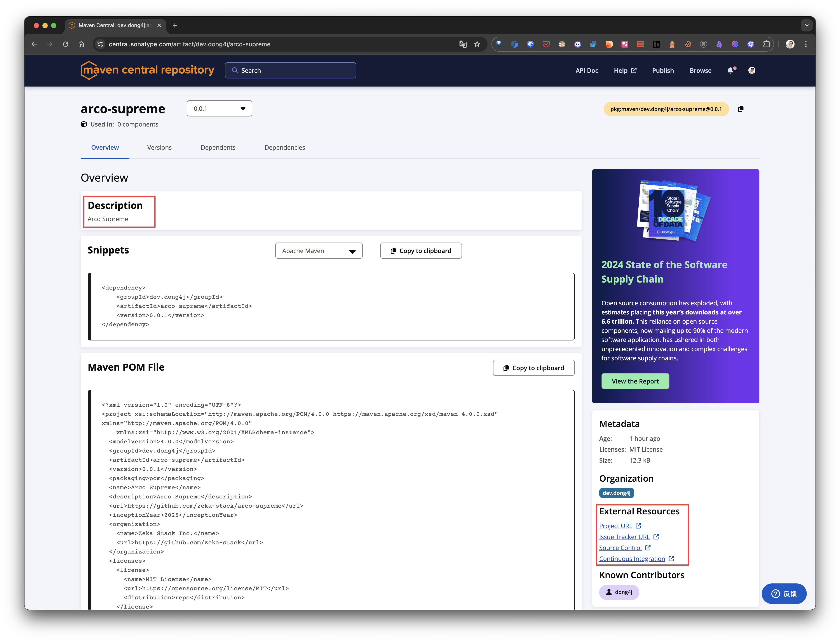Open the Pocket extension icon
This screenshot has height=642, width=840.
tap(546, 44)
